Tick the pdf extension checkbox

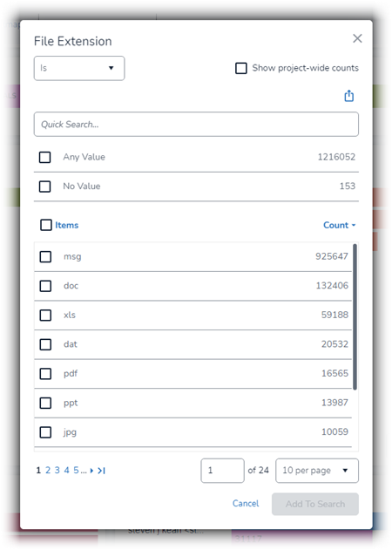click(45, 374)
